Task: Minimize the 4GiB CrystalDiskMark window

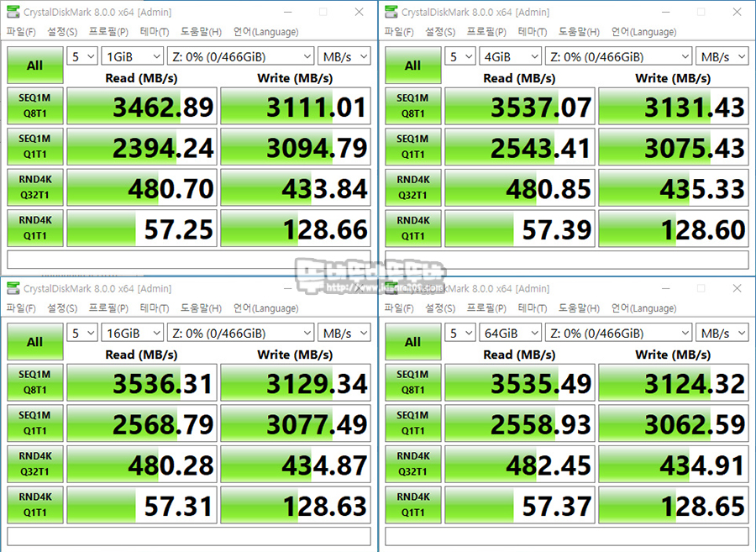Action: click(x=666, y=12)
